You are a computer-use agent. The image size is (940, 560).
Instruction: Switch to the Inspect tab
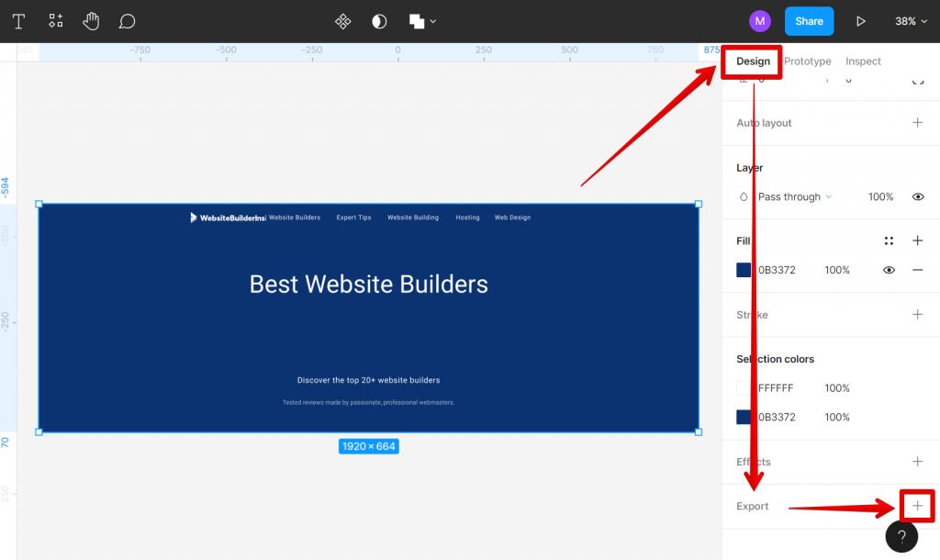coord(862,61)
